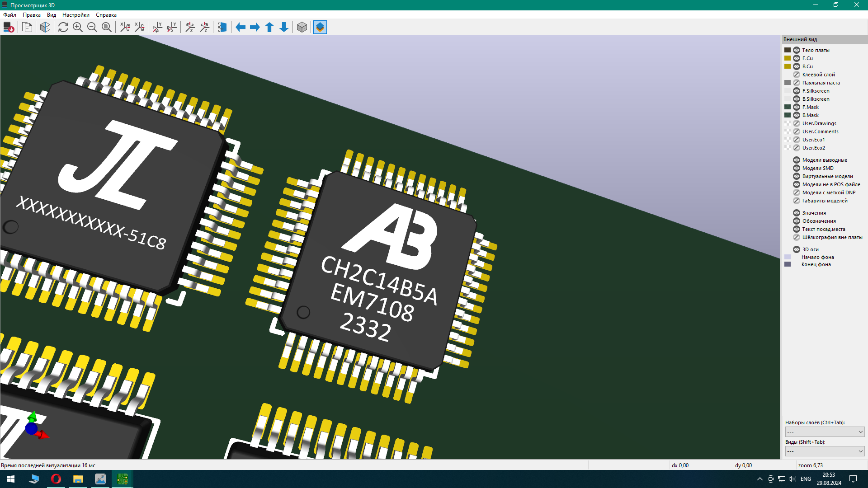Viewport: 868px width, 488px height.
Task: Hide the B.Silkscreen layer
Action: click(797, 99)
